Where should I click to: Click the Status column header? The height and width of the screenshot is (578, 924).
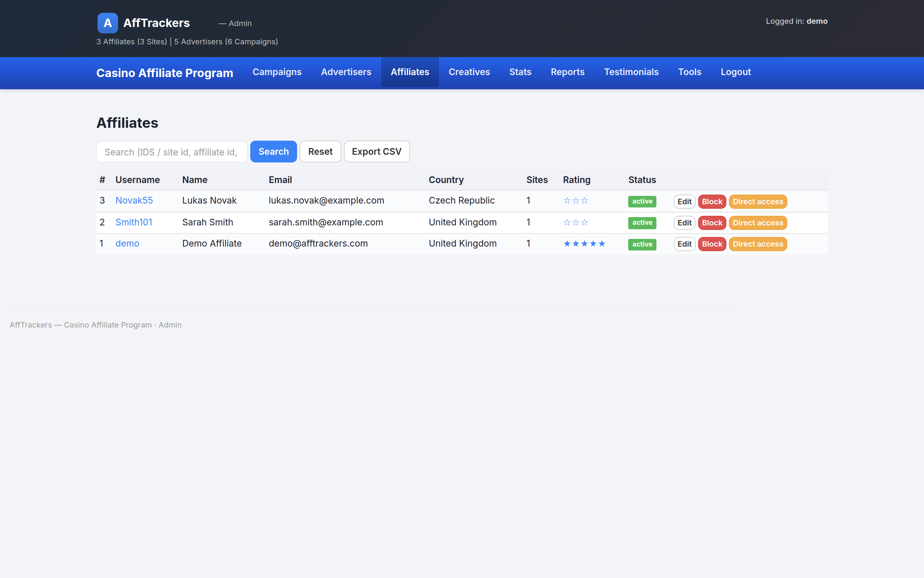(x=642, y=180)
